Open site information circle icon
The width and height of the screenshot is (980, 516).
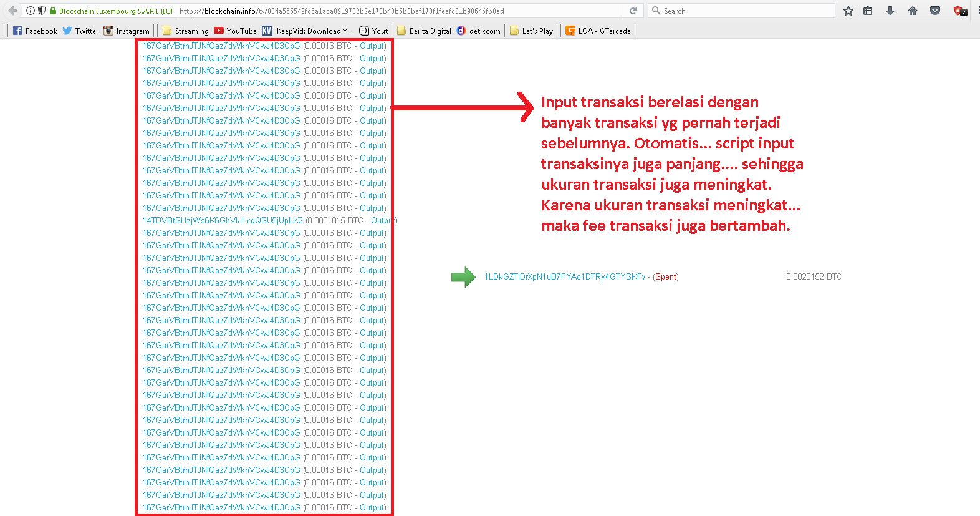31,11
